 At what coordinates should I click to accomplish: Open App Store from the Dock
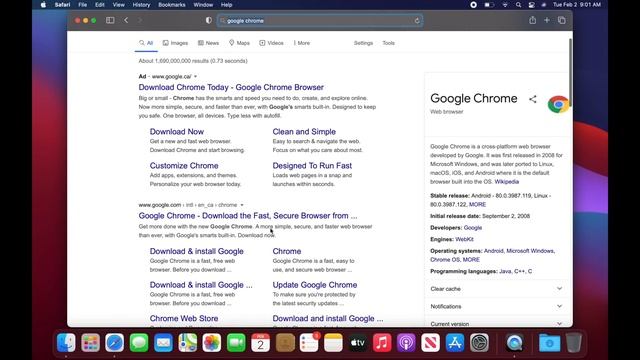click(455, 342)
